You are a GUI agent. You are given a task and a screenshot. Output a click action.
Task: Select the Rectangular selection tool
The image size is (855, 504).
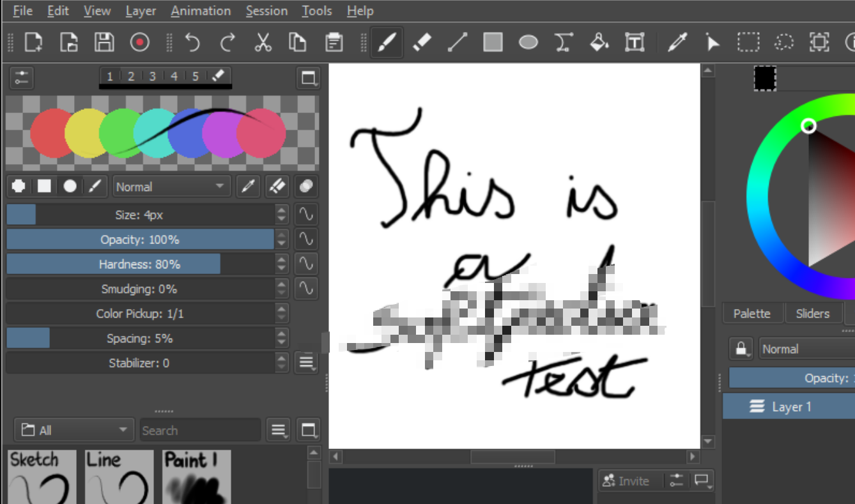pyautogui.click(x=748, y=42)
